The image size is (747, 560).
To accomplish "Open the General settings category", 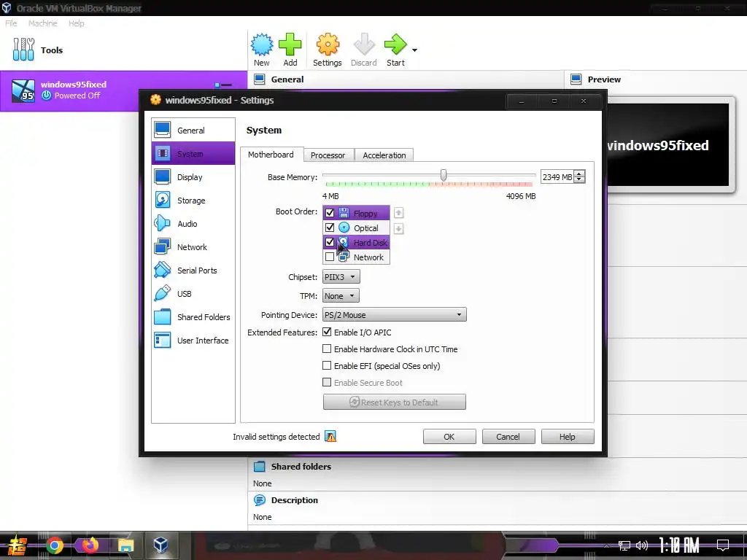I will pos(193,130).
